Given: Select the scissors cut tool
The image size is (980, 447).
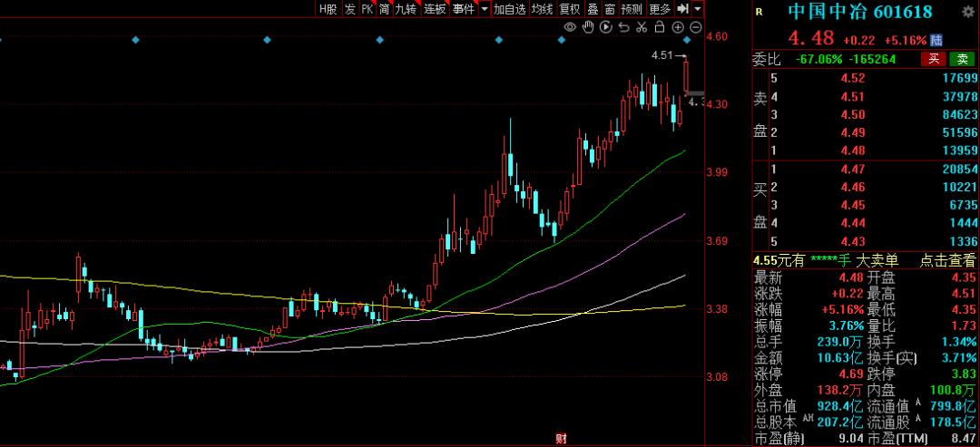Looking at the screenshot, I should pyautogui.click(x=641, y=27).
